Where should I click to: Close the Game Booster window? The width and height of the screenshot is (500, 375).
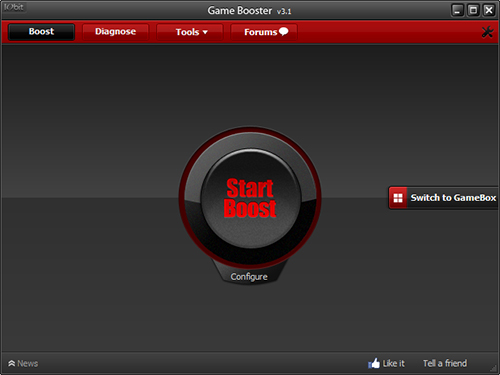(489, 10)
